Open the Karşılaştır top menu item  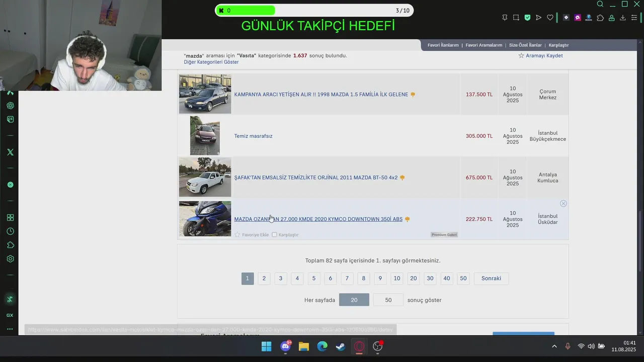pyautogui.click(x=558, y=45)
